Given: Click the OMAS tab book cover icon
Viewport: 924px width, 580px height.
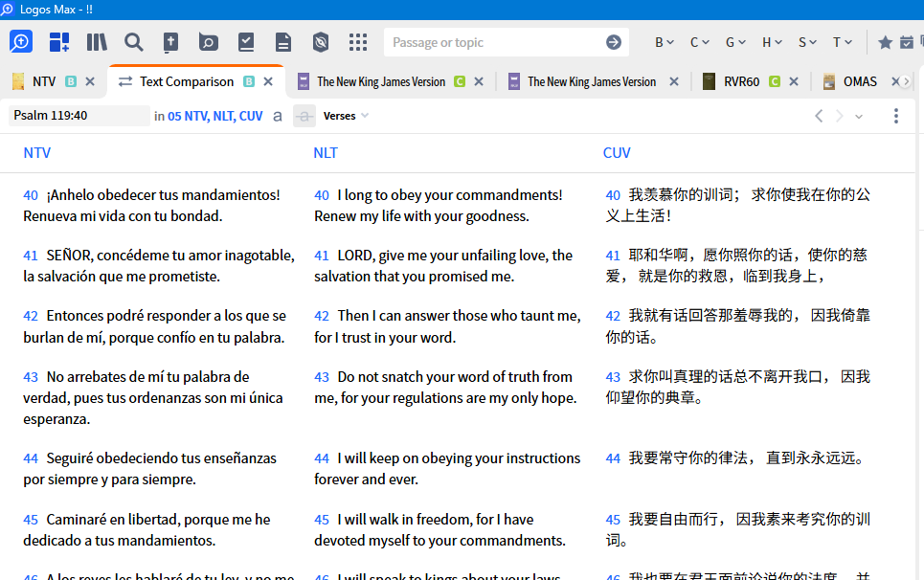Looking at the screenshot, I should click(828, 81).
